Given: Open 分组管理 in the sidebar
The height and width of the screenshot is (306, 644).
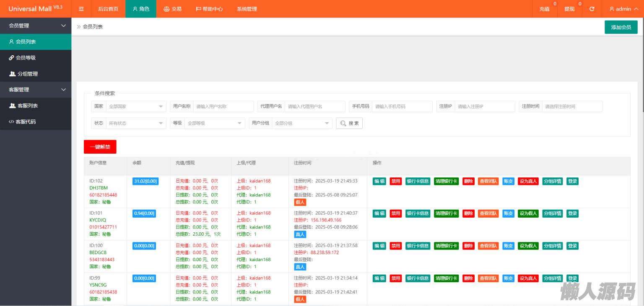Looking at the screenshot, I should tap(27, 74).
